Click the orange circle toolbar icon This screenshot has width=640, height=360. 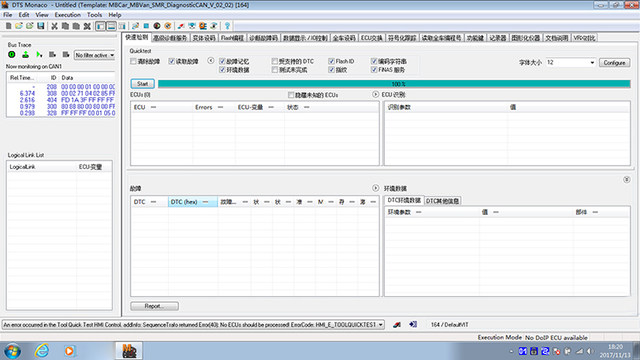pyautogui.click(x=168, y=26)
